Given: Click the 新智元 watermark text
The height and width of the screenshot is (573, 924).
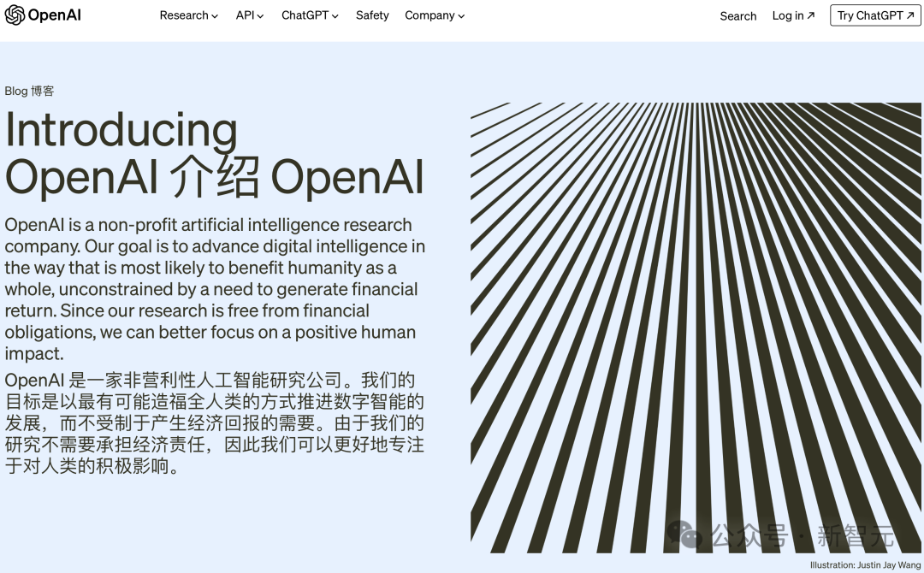Looking at the screenshot, I should pyautogui.click(x=856, y=536).
